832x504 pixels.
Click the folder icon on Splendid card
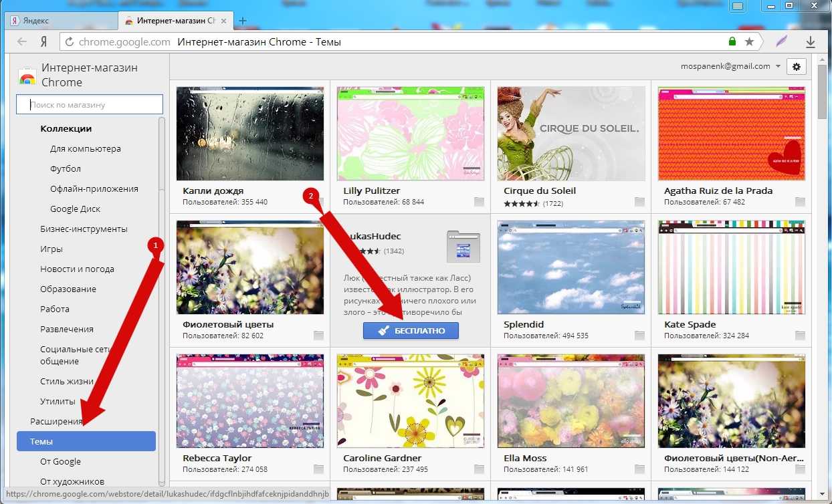(640, 336)
